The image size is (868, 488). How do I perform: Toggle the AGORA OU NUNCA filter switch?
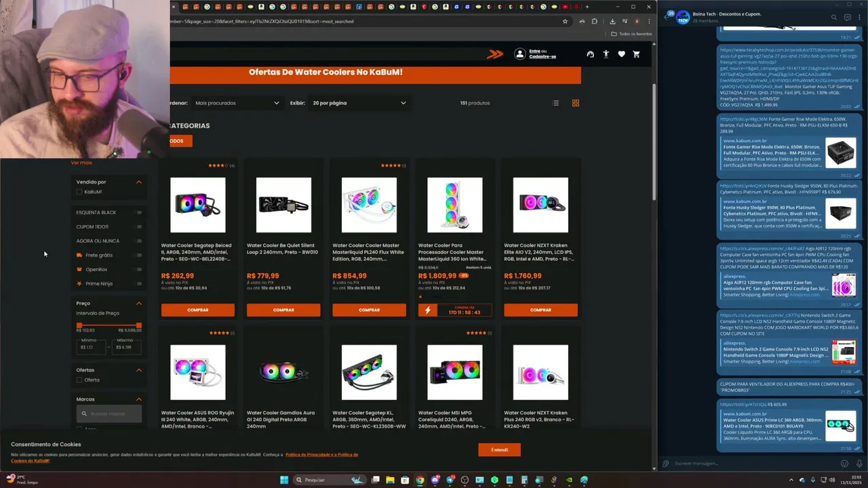[x=138, y=241]
